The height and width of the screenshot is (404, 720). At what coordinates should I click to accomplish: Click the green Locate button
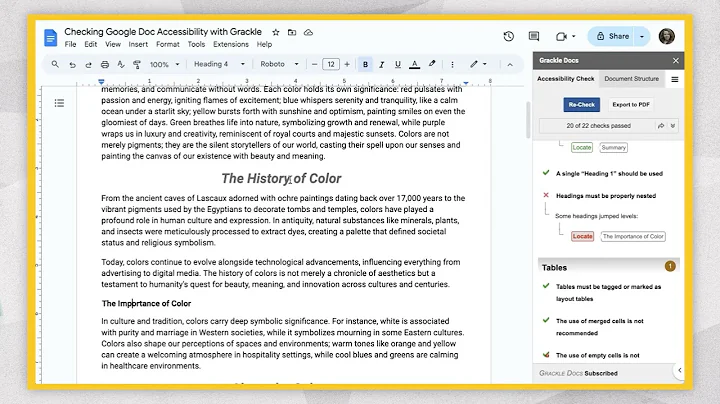582,147
